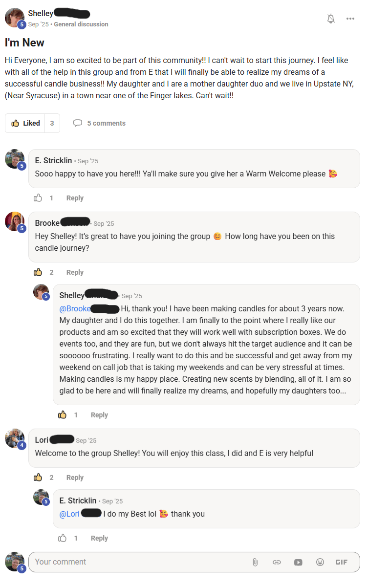Click the comment speech bubble icon
Image resolution: width=368 pixels, height=588 pixels.
(x=77, y=123)
